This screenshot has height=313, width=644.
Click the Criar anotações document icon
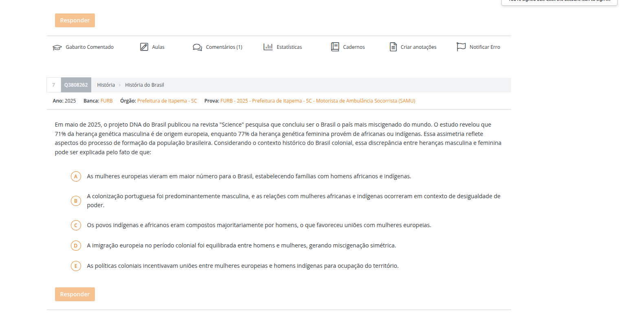[393, 47]
